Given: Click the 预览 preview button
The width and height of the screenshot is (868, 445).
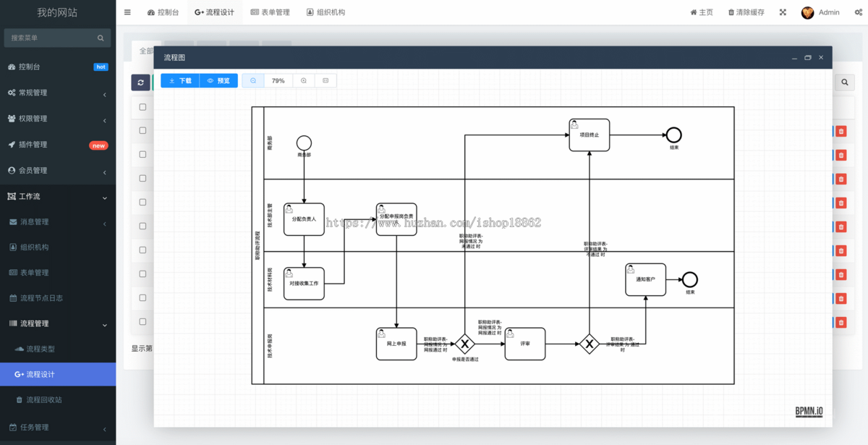Looking at the screenshot, I should click(x=218, y=81).
